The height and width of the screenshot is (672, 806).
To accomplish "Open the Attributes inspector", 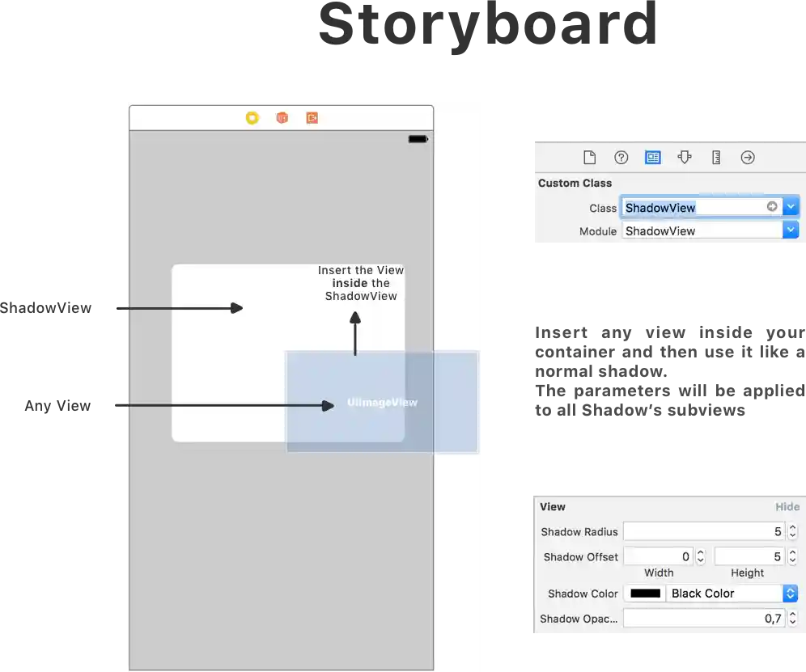I will (x=685, y=157).
